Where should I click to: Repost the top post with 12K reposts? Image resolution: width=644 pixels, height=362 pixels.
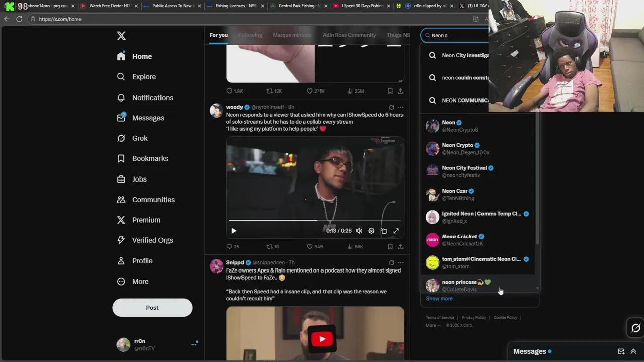274,91
